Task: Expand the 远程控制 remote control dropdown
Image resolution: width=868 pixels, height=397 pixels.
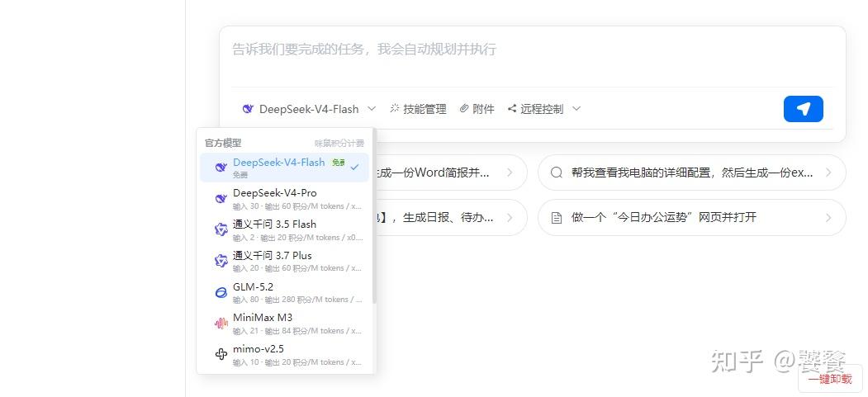Action: (543, 109)
